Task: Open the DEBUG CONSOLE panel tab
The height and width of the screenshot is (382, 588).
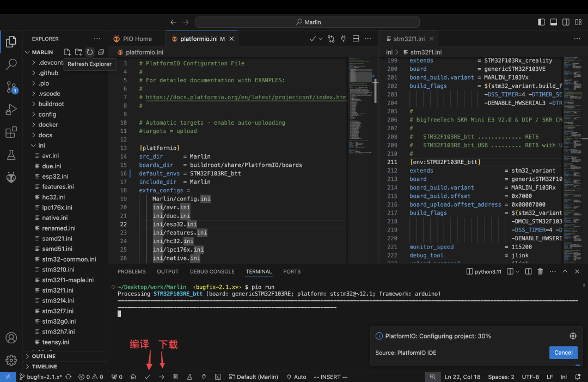Action: 212,271
